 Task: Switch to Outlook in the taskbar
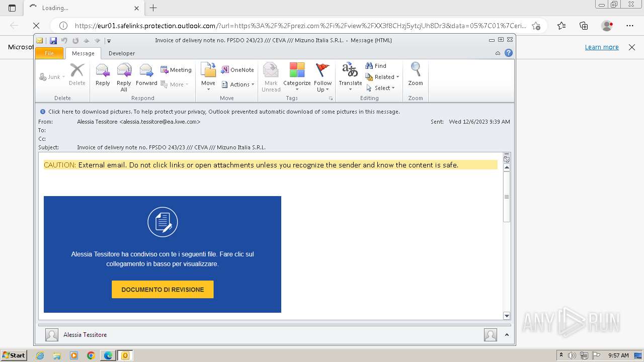125,355
